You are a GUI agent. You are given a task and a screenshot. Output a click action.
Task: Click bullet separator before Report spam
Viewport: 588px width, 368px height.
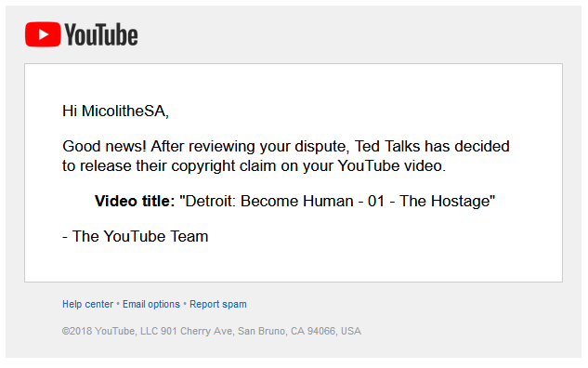coord(185,304)
